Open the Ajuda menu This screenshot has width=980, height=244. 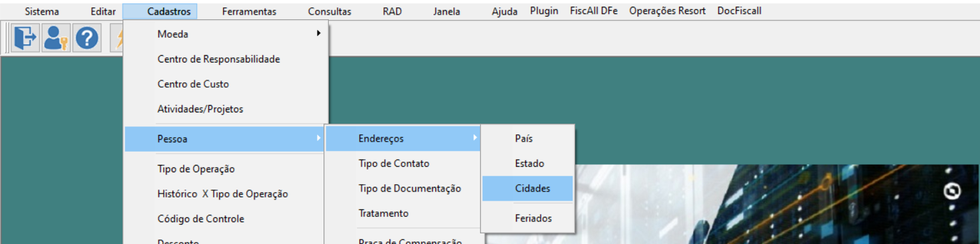pos(505,11)
